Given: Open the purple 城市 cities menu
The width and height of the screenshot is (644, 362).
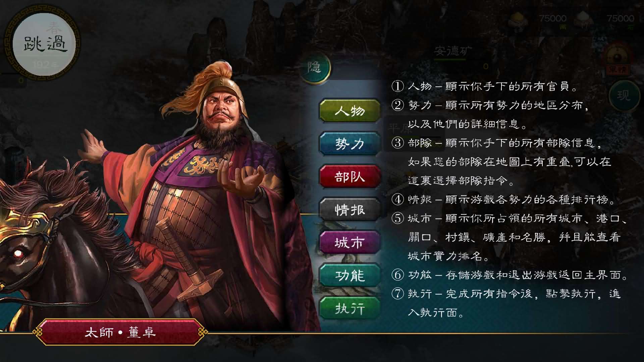Looking at the screenshot, I should 350,242.
